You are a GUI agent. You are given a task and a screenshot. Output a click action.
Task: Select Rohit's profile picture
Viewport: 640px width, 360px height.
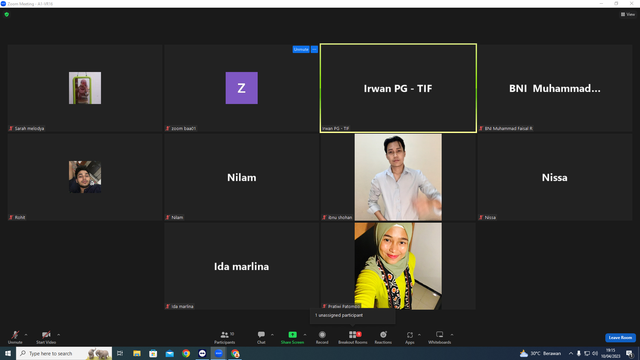click(x=85, y=177)
